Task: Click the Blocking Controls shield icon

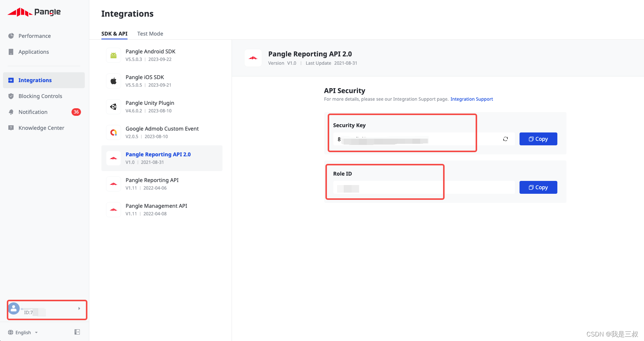Action: 11,96
